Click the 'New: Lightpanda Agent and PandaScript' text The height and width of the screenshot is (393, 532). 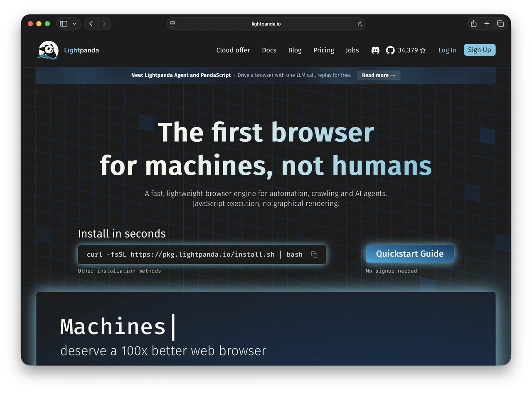181,75
